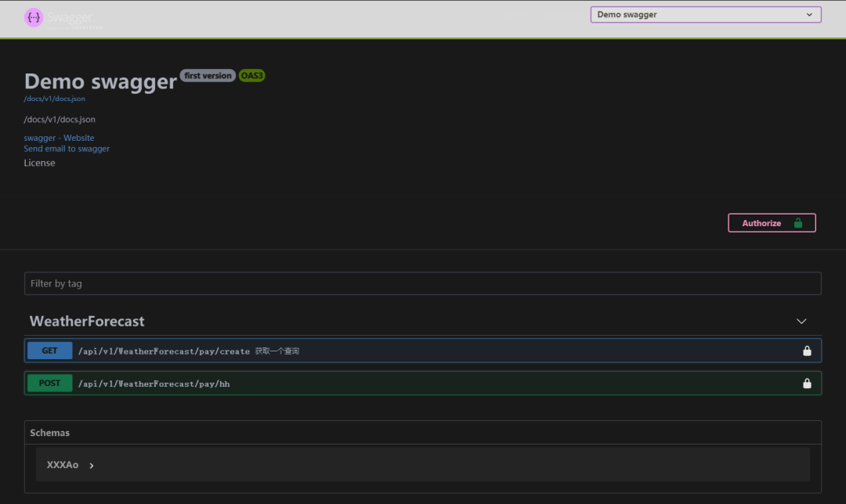The height and width of the screenshot is (504, 846).
Task: Click the Filter by tag input field
Action: 422,283
